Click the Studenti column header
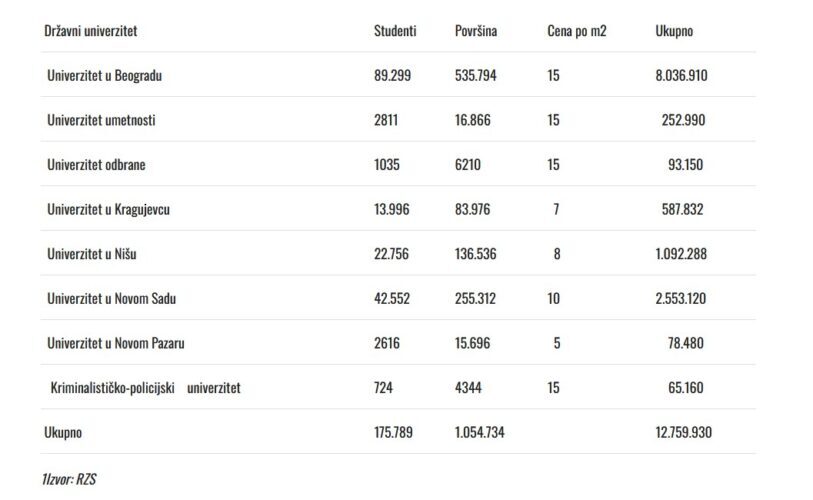The width and height of the screenshot is (813, 500). click(395, 31)
